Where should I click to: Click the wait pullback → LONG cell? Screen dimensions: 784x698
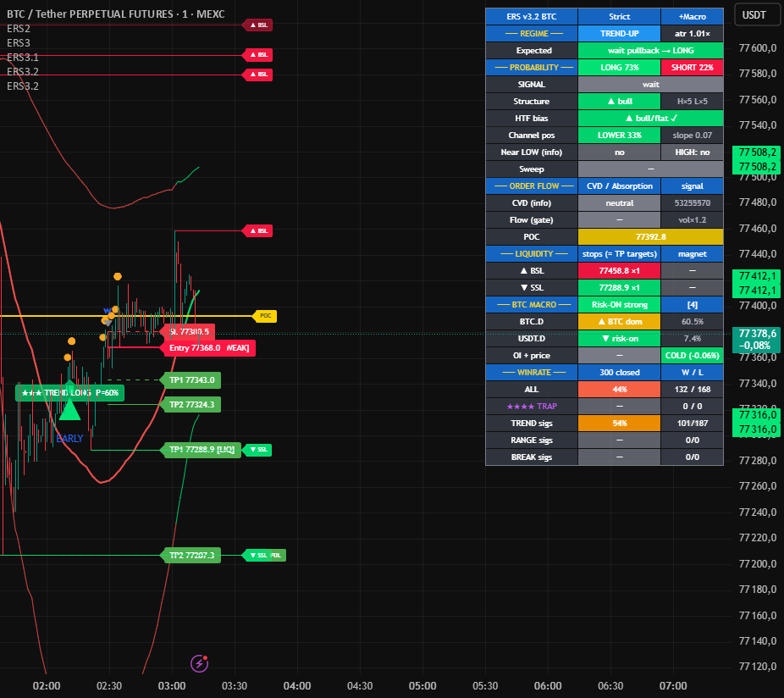[x=650, y=51]
